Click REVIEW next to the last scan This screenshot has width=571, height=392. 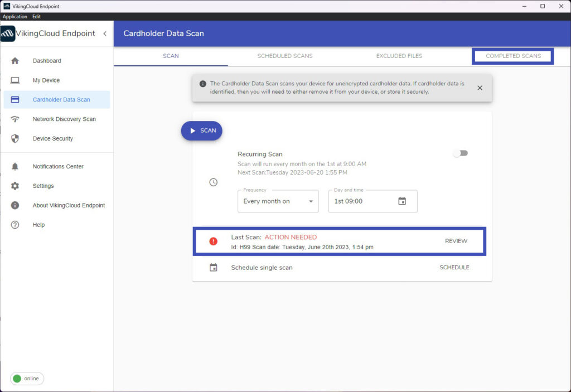[456, 241]
